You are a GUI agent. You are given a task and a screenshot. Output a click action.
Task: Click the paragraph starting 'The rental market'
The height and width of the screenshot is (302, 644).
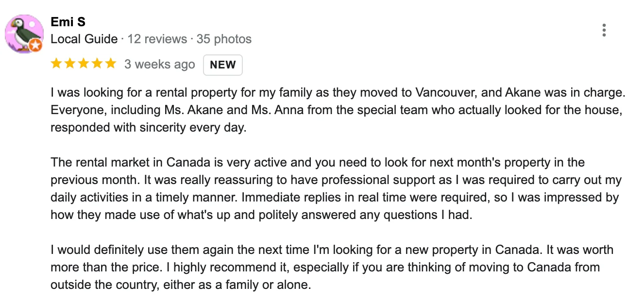[335, 188]
